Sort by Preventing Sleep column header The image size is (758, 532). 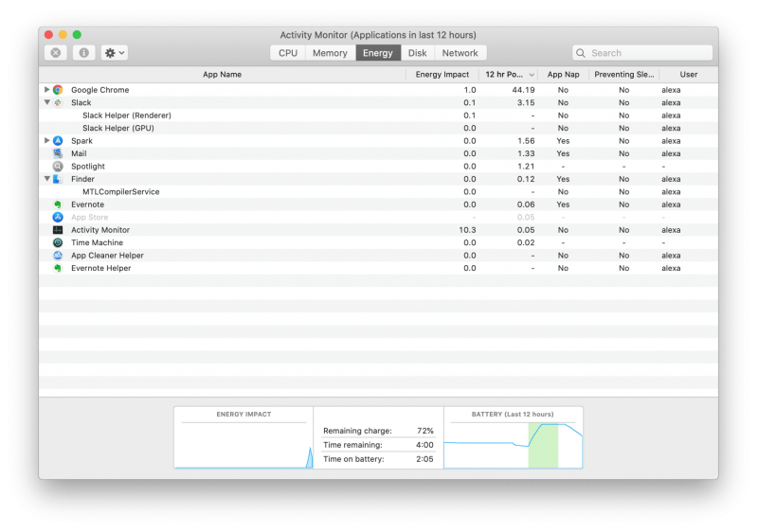(624, 75)
